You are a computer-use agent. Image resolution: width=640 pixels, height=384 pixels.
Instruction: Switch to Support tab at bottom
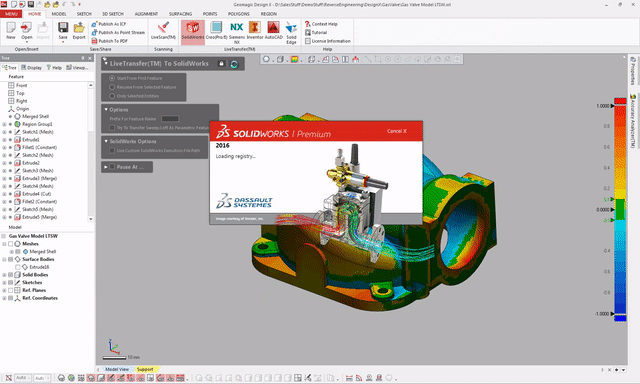pyautogui.click(x=145, y=369)
